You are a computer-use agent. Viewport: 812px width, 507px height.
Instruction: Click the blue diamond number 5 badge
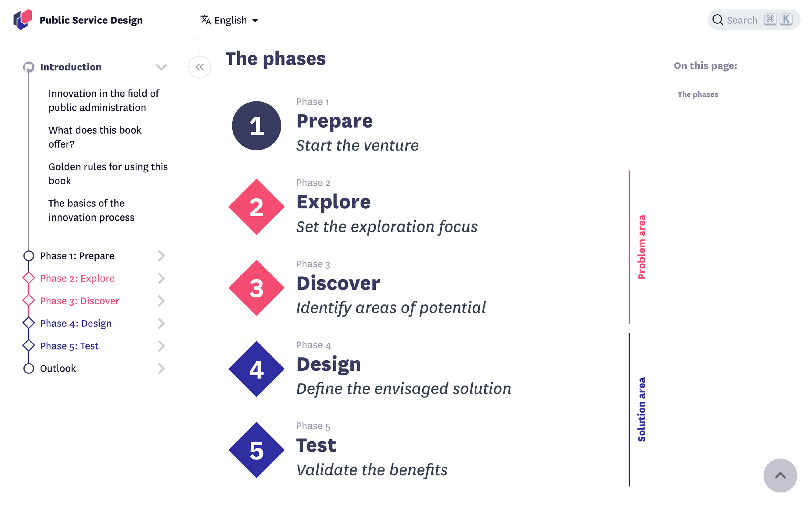[256, 450]
